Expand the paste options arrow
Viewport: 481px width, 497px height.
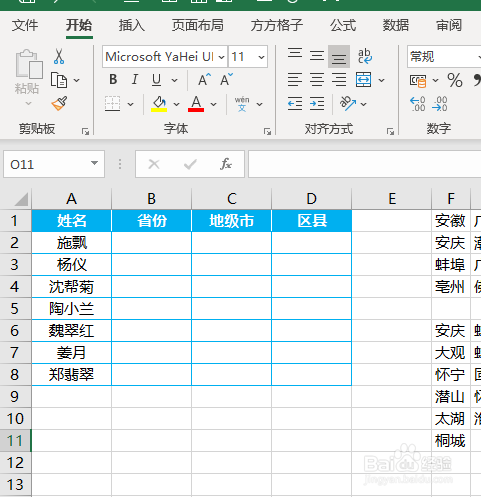coord(29,104)
